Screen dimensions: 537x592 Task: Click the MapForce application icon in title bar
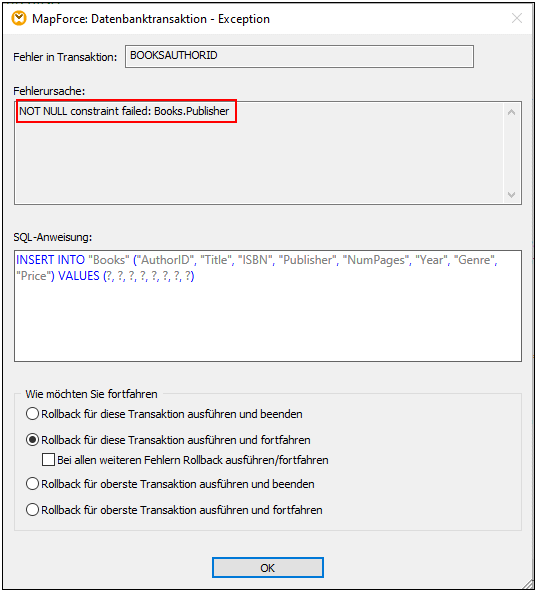[19, 18]
